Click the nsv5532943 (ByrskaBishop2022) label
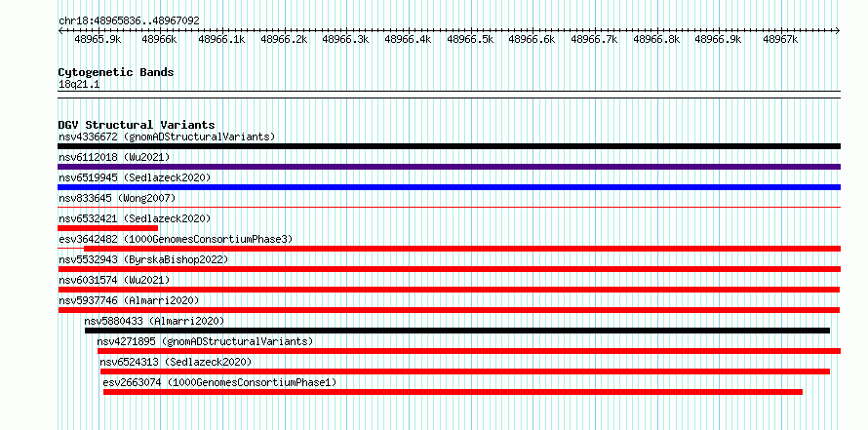The width and height of the screenshot is (868, 430). [x=143, y=259]
